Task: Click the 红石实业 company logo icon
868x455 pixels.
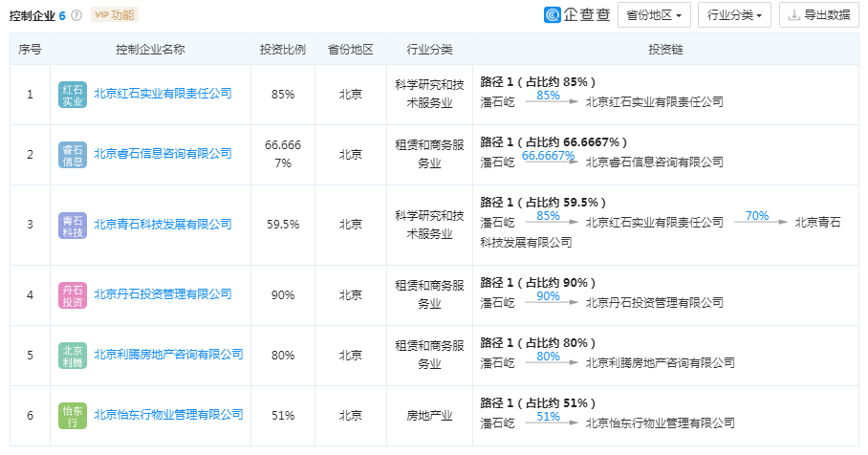Action: coord(73,94)
